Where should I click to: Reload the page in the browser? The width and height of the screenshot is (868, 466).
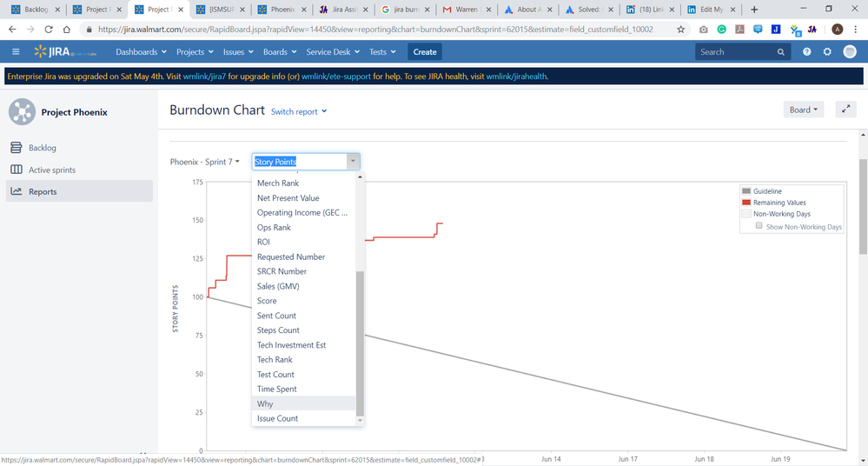tap(49, 30)
